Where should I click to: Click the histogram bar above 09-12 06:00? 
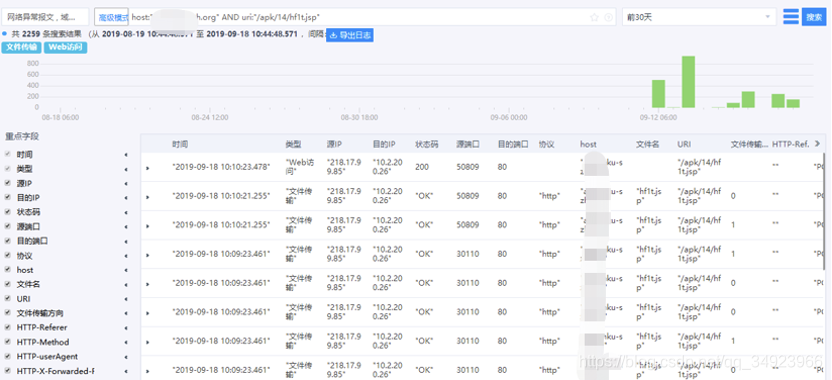(x=658, y=94)
